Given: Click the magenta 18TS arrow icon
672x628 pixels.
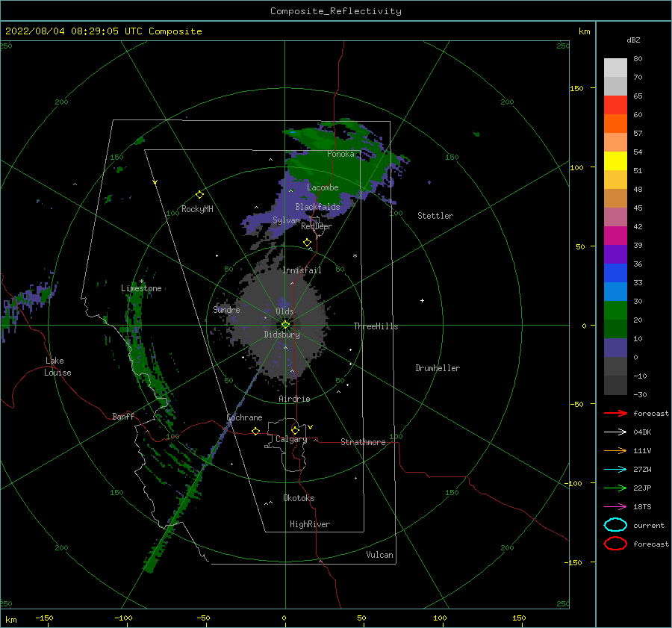Looking at the screenshot, I should pos(615,507).
